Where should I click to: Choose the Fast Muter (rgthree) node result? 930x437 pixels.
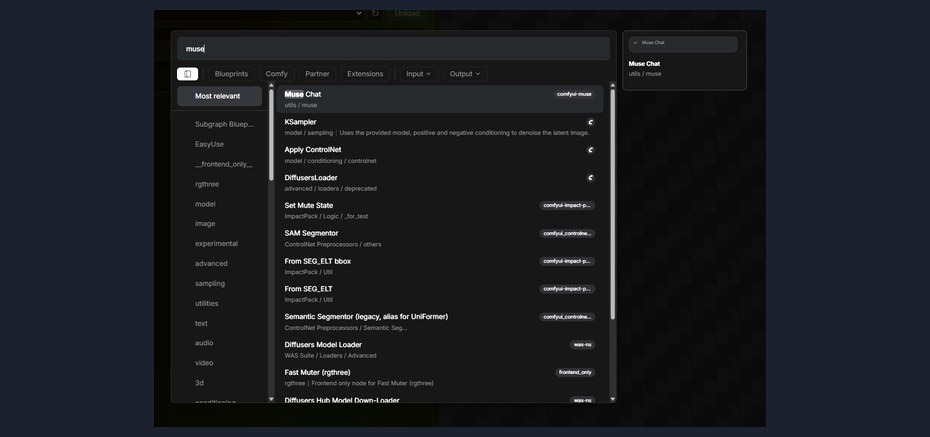440,377
